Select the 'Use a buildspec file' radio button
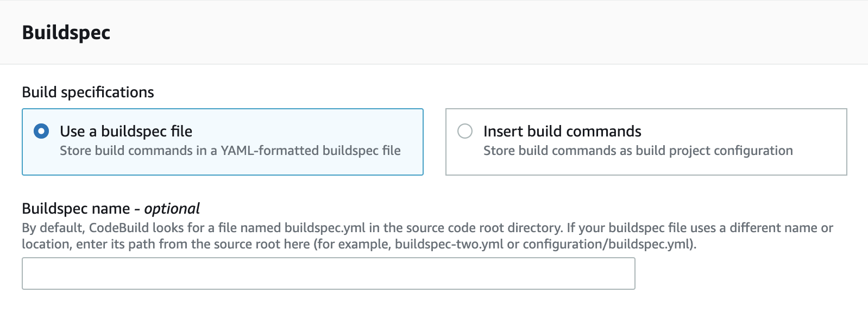 41,131
